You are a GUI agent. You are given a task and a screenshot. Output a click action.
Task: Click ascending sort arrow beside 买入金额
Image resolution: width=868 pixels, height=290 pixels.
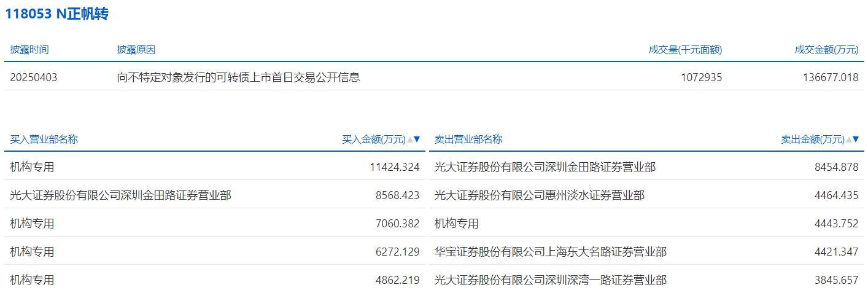point(410,139)
